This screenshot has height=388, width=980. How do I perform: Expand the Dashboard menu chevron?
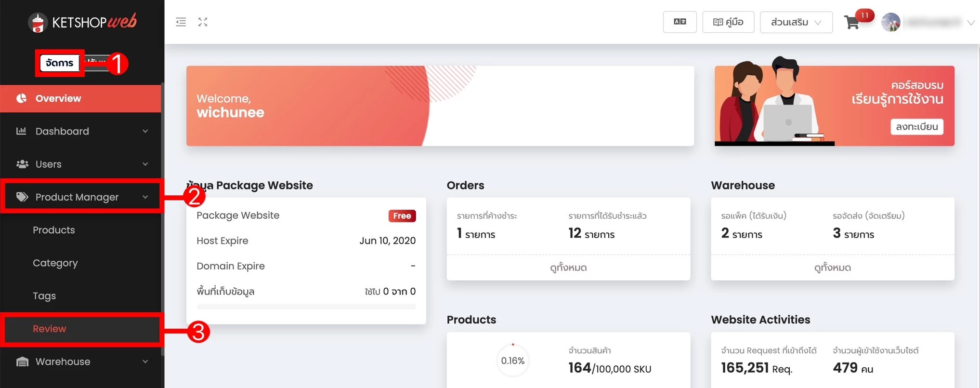(x=145, y=131)
